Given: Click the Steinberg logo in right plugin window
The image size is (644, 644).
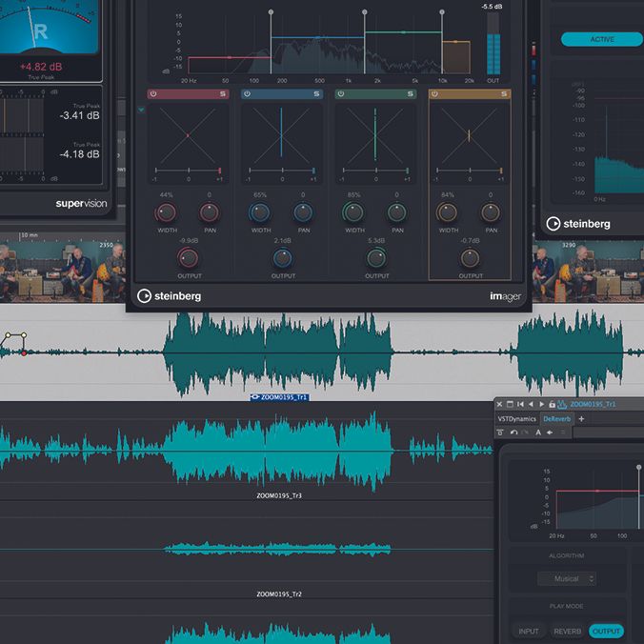Looking at the screenshot, I should click(x=578, y=224).
